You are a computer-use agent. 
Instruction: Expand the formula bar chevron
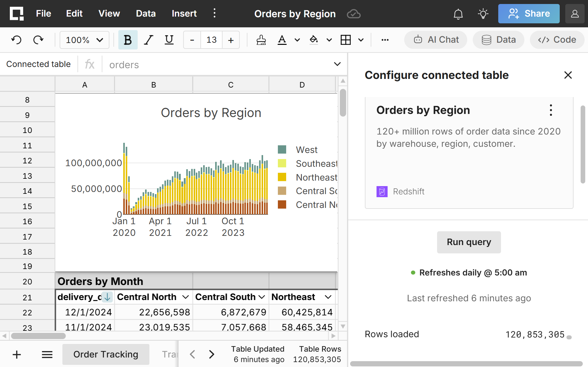[337, 64]
